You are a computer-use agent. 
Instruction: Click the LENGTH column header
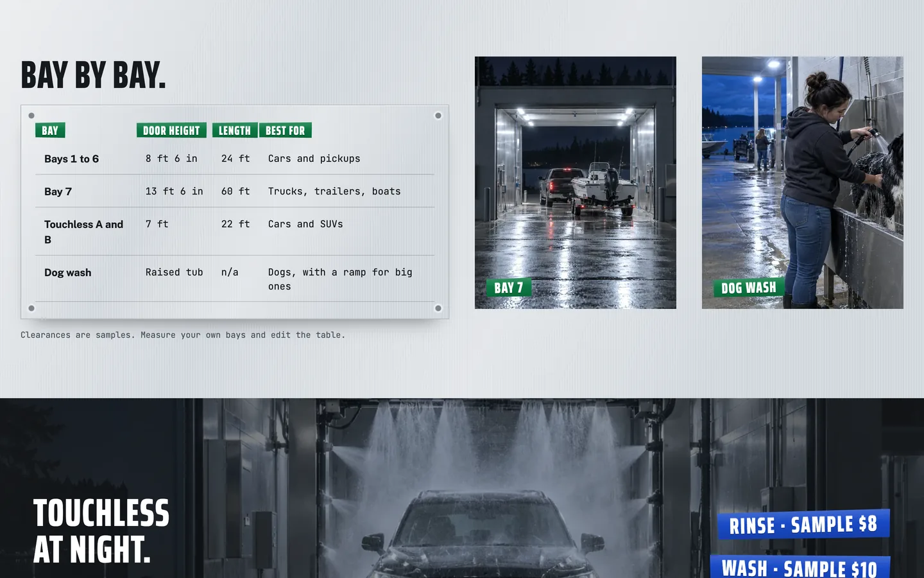(x=235, y=130)
